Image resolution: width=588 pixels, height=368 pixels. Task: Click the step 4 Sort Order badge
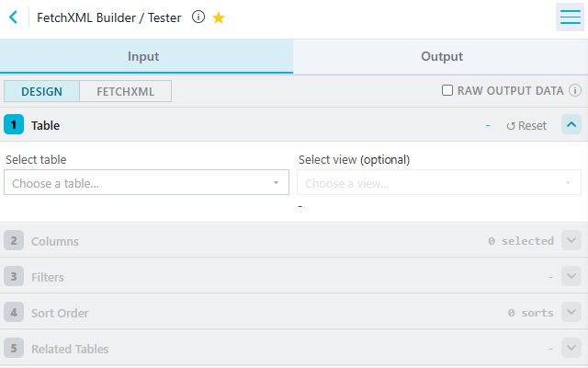tap(14, 312)
